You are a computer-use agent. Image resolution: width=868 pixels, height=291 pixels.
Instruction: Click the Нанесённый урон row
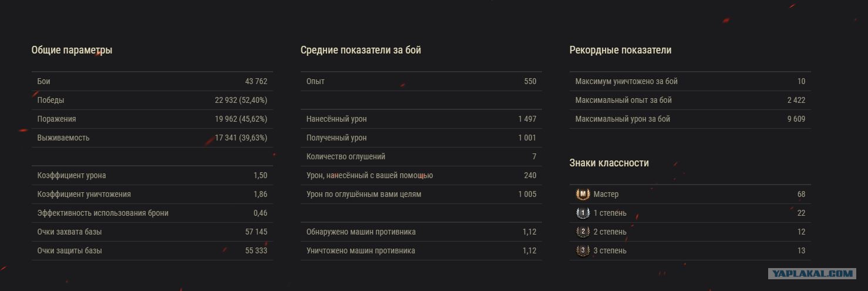(421, 119)
